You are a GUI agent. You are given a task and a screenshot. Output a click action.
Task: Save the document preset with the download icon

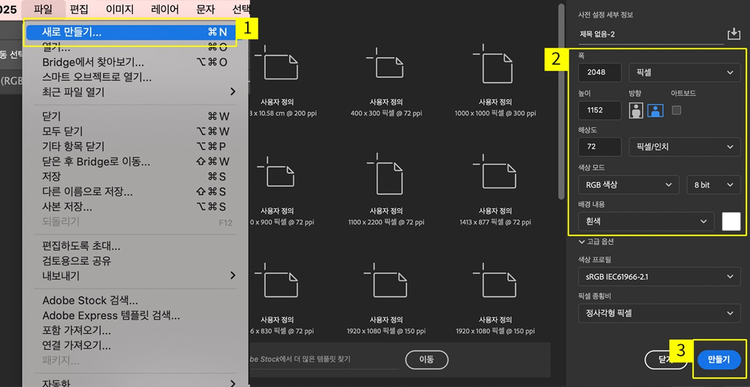[733, 34]
